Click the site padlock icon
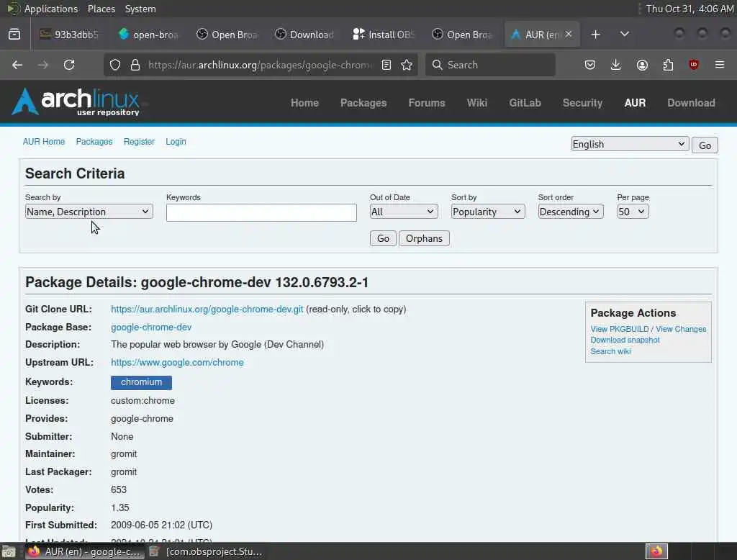 click(135, 65)
